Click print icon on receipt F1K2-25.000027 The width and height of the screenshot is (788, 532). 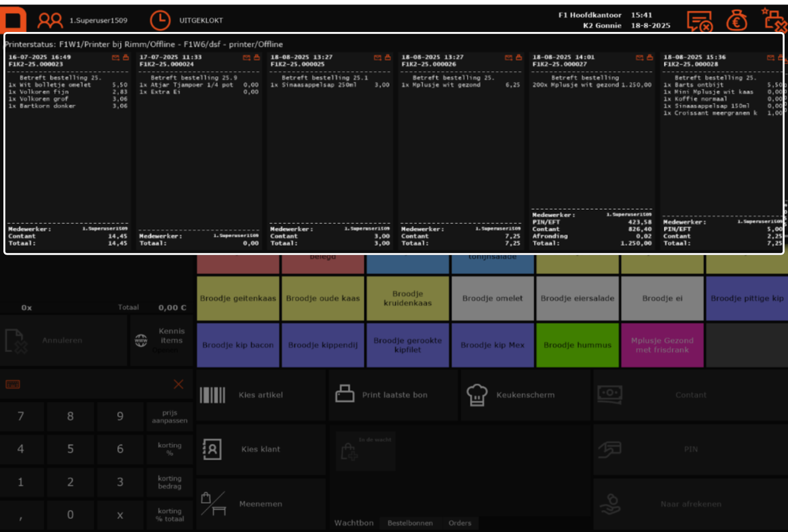point(650,58)
